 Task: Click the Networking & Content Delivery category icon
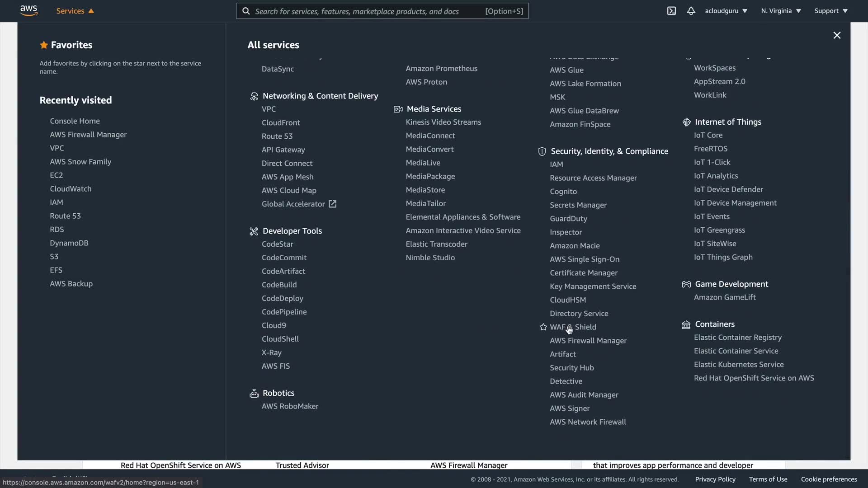(254, 96)
